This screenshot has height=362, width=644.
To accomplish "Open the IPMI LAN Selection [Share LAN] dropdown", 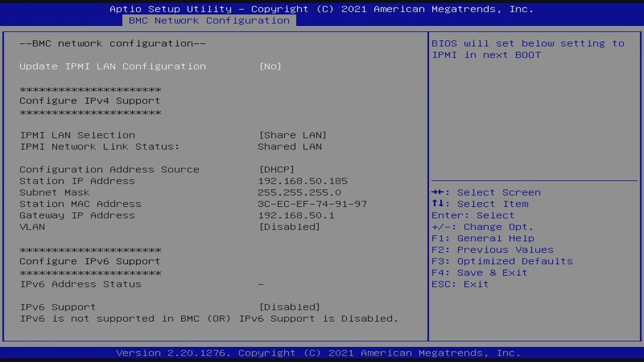I will [x=292, y=134].
